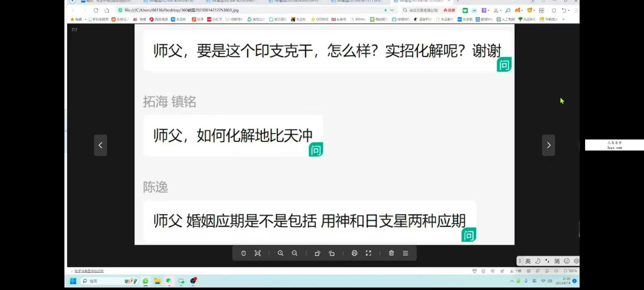This screenshot has width=644, height=290.
Task: Show more bookmarks with the double chevron
Action: 563,19
